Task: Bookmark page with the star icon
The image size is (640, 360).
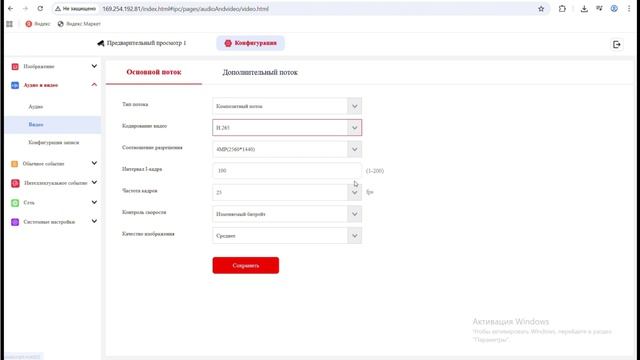Action: click(x=541, y=9)
